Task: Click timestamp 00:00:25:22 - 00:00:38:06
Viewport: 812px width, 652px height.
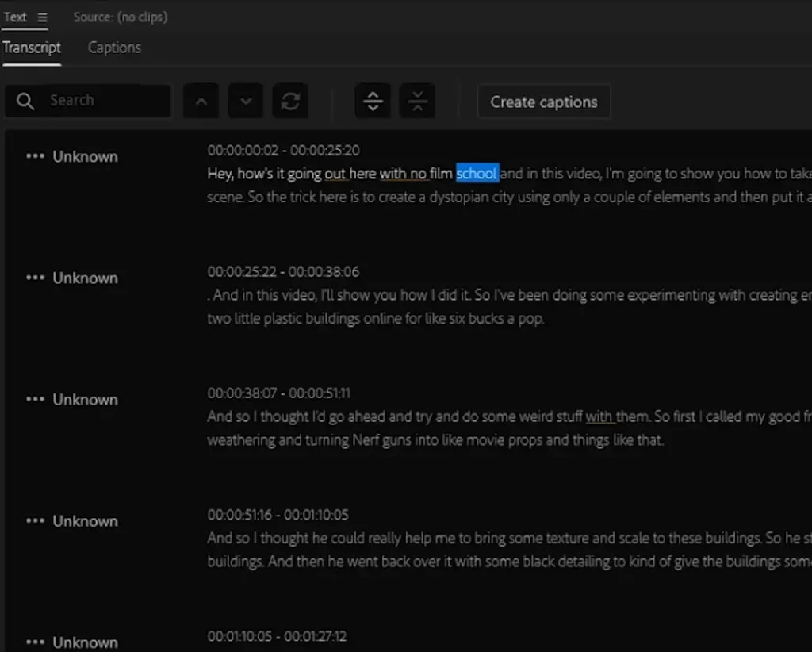Action: (283, 272)
